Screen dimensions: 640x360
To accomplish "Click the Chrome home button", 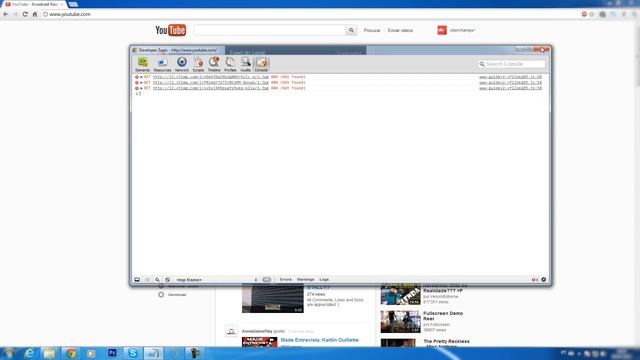I will point(35,14).
